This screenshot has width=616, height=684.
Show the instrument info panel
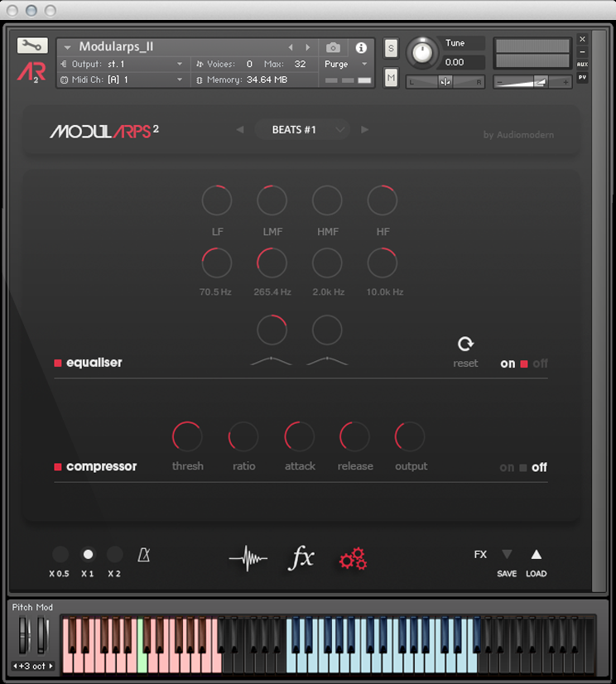(361, 47)
